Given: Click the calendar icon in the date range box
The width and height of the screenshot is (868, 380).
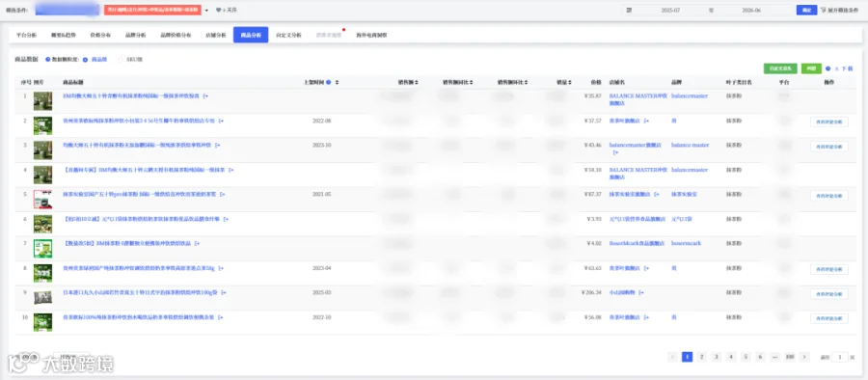Looking at the screenshot, I should tap(629, 10).
